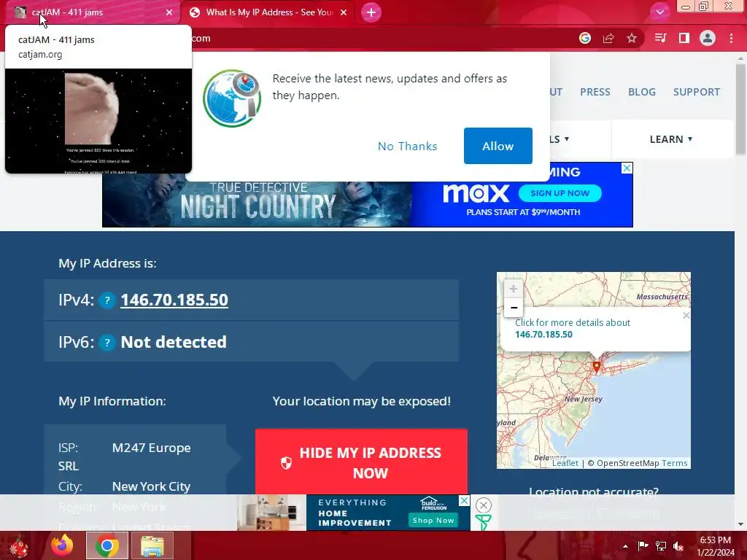Image resolution: width=747 pixels, height=560 pixels.
Task: Open the BLOG nav link
Action: [642, 92]
